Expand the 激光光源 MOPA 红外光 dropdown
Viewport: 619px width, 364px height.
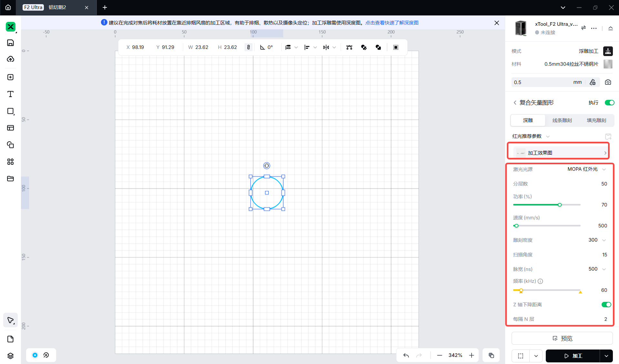pos(586,169)
